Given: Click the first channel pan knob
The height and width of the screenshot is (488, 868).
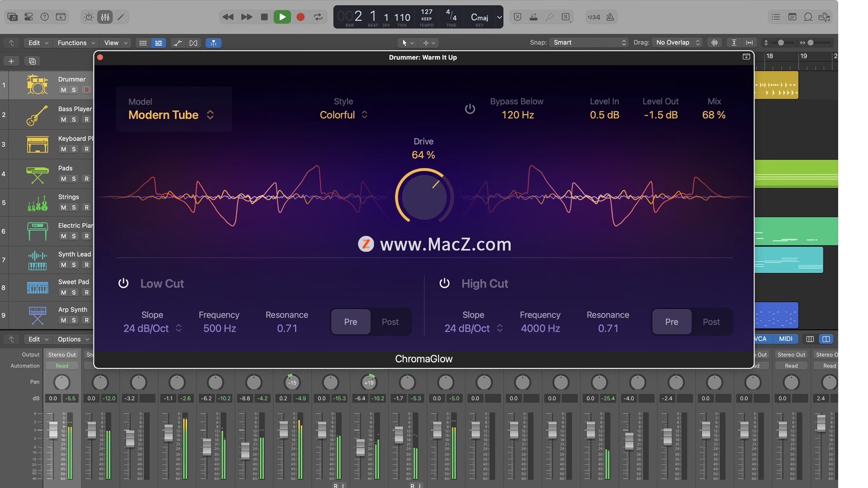Looking at the screenshot, I should pyautogui.click(x=62, y=382).
